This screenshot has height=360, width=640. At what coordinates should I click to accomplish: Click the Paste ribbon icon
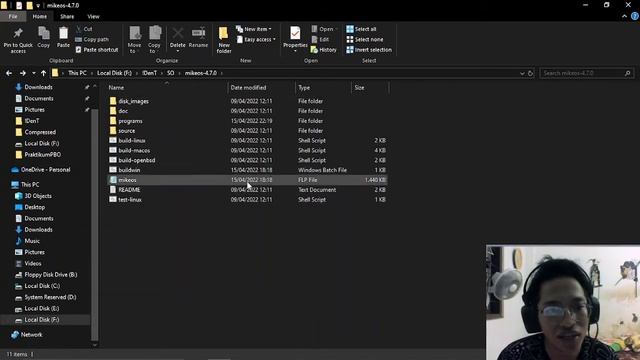[x=63, y=38]
